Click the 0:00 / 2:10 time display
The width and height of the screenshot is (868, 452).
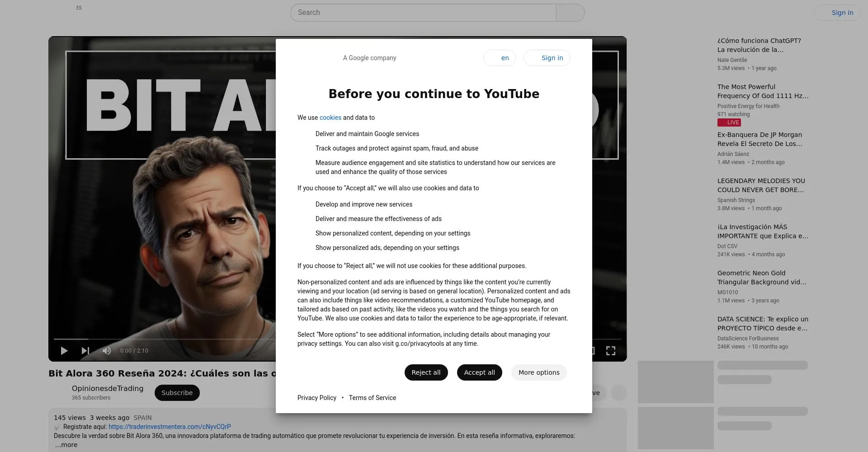click(x=134, y=351)
